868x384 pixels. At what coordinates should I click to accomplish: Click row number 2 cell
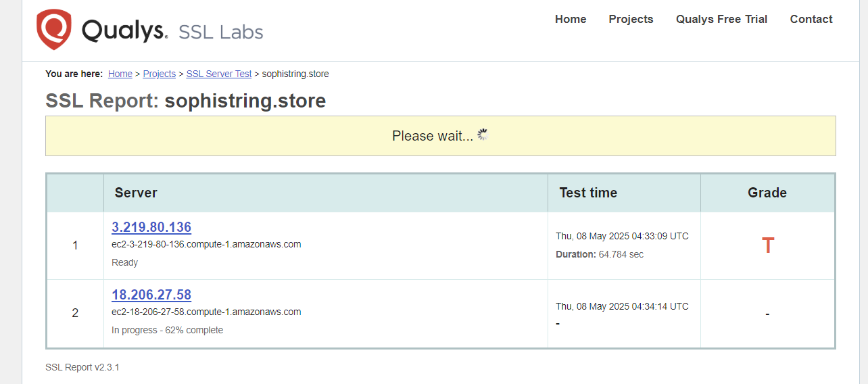[75, 313]
